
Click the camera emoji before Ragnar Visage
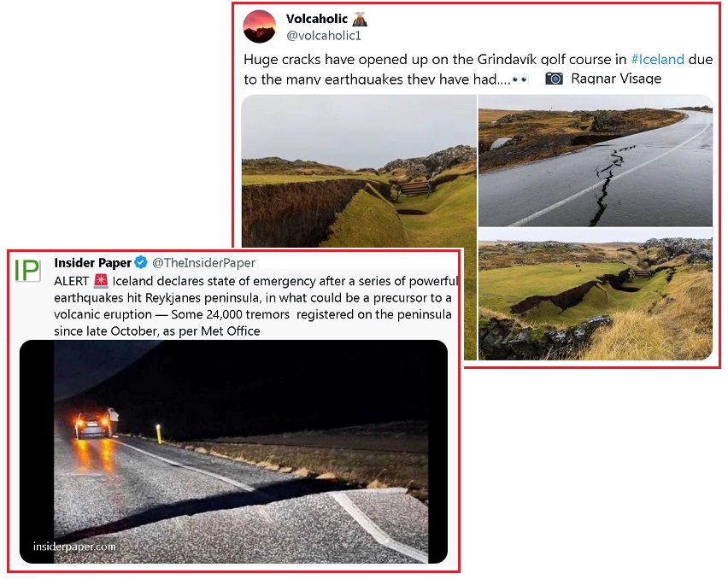[x=554, y=79]
